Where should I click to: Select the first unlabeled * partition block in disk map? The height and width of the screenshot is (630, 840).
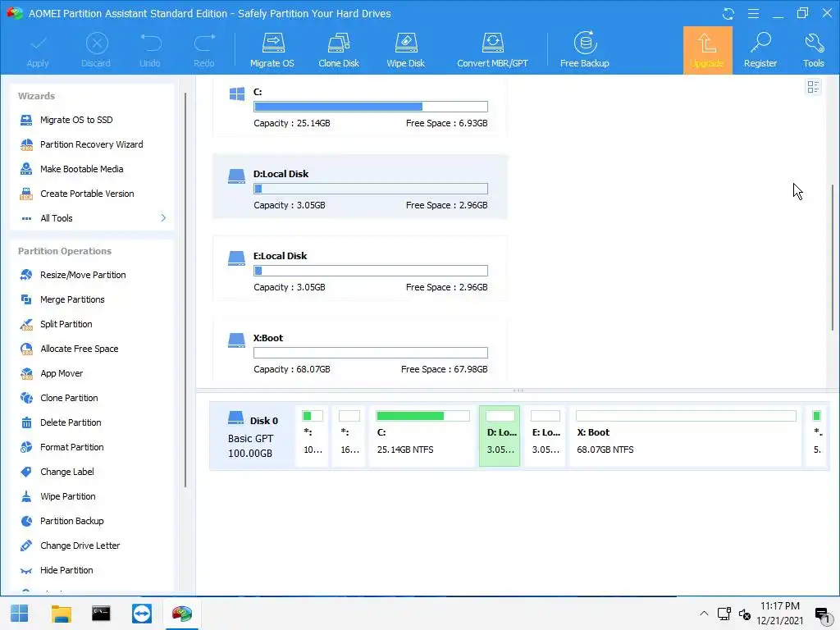[x=313, y=436]
